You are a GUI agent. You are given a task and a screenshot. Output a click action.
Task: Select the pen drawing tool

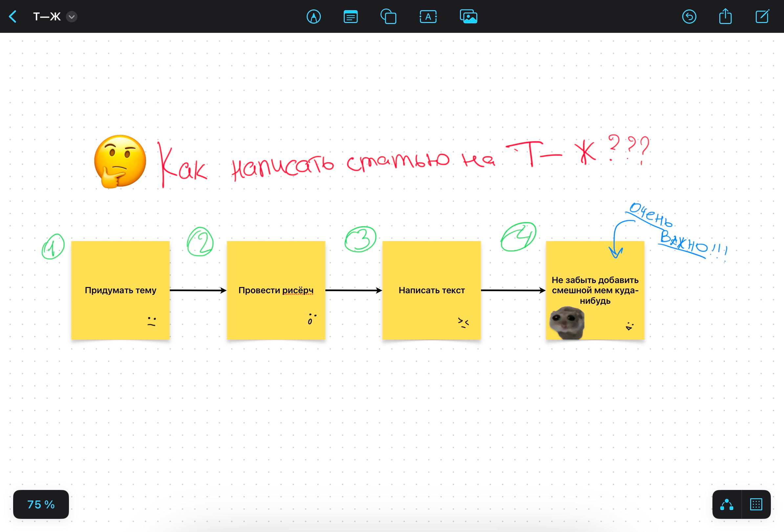(x=314, y=16)
